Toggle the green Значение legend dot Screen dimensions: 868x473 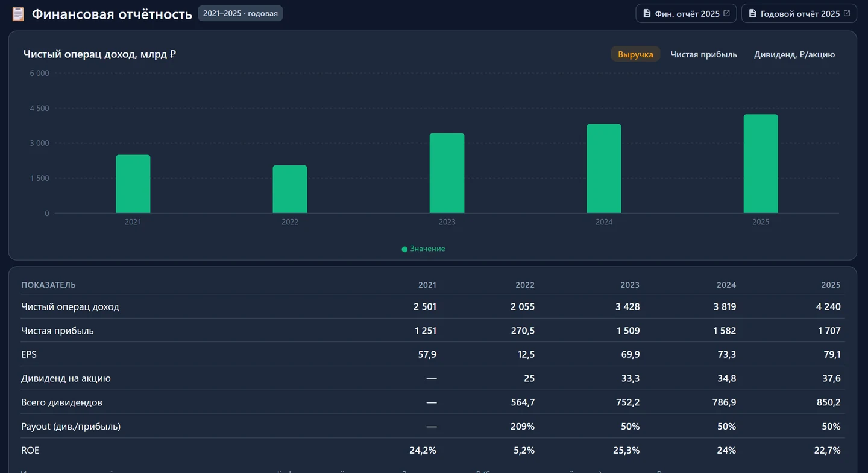point(404,249)
